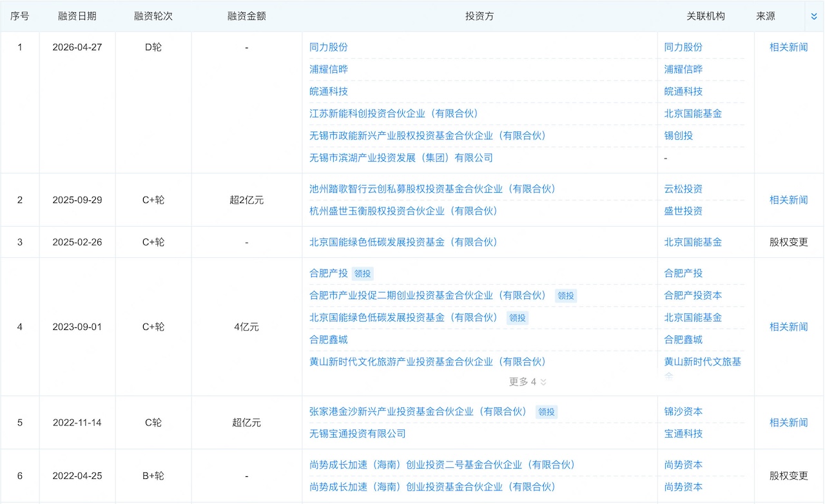Open 宝通科技 related institution link
Viewport: 825px width, 504px height.
(684, 434)
